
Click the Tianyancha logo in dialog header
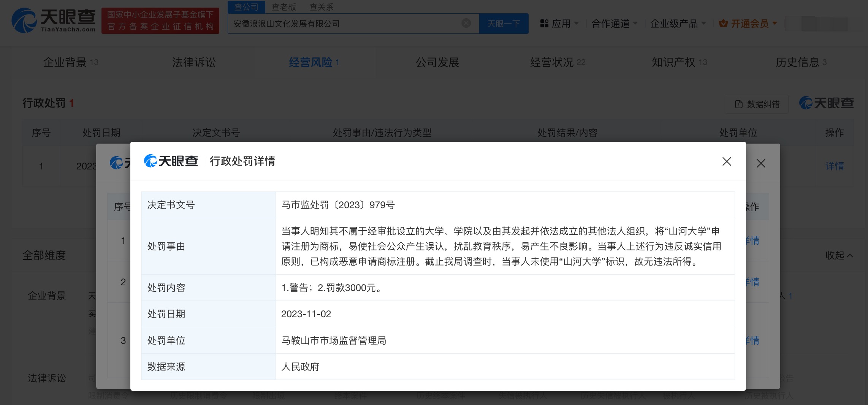(171, 161)
